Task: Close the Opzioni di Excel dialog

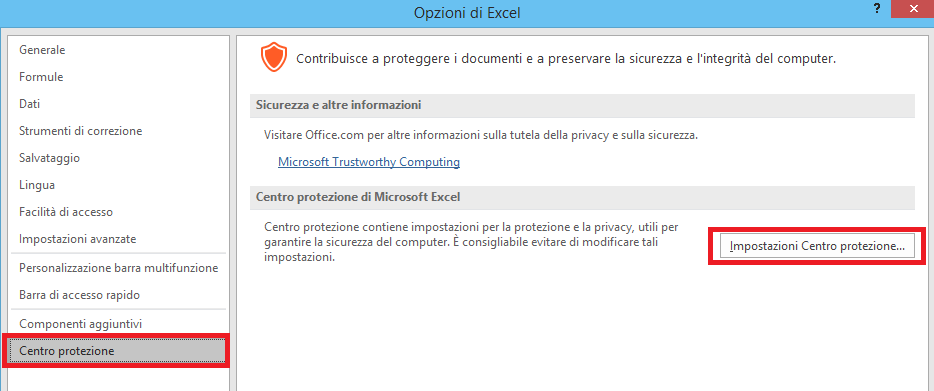Action: (x=913, y=8)
